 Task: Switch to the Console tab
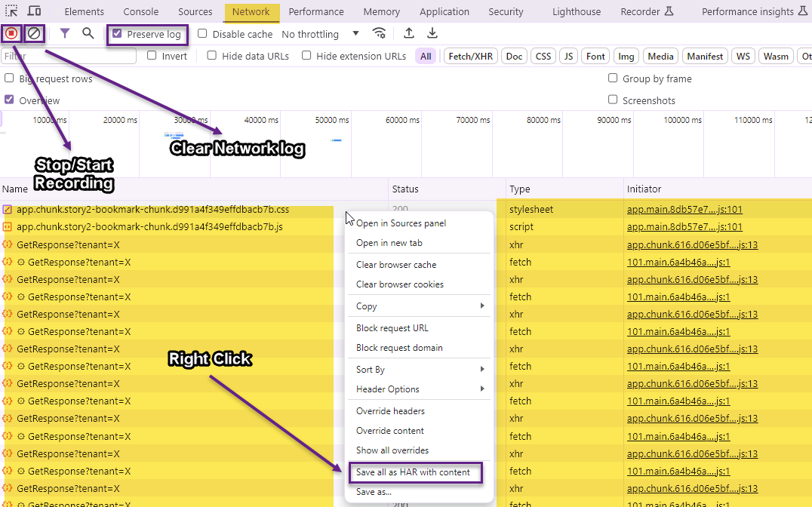(x=141, y=11)
